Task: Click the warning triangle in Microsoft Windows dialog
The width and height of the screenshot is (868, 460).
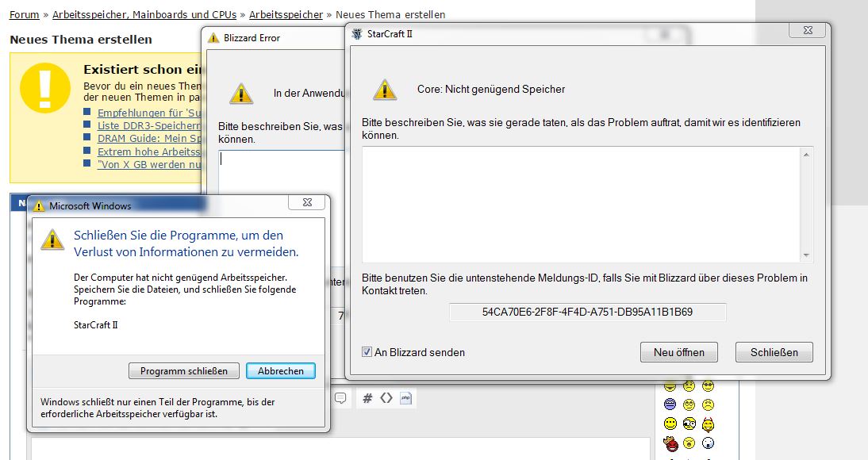Action: click(52, 240)
